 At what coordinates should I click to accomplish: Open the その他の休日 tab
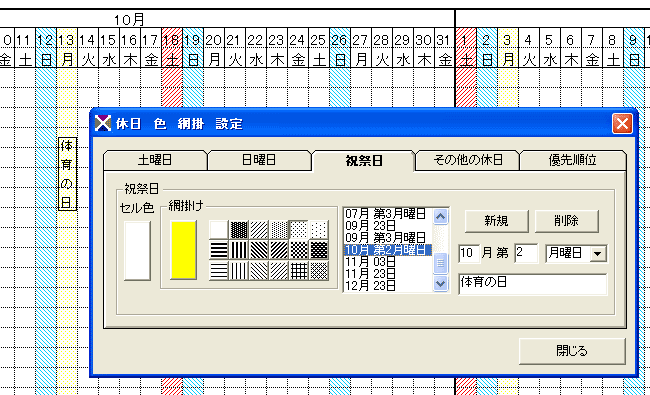click(468, 160)
